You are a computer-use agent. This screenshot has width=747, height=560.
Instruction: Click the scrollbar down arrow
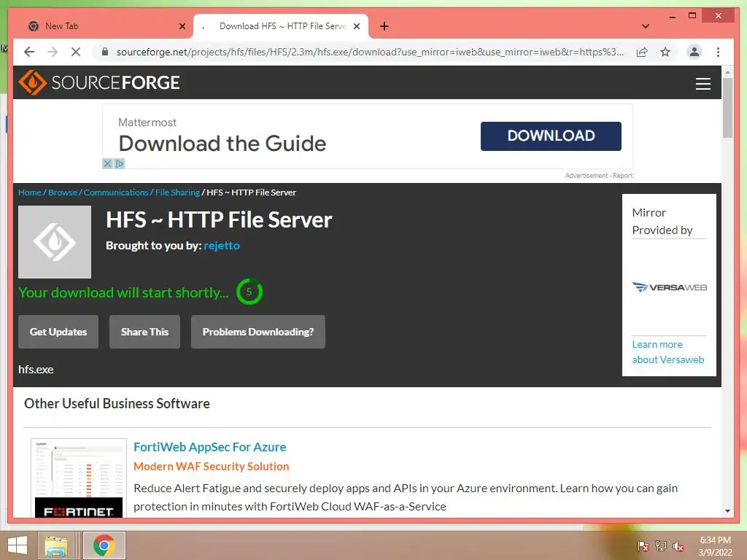[727, 511]
